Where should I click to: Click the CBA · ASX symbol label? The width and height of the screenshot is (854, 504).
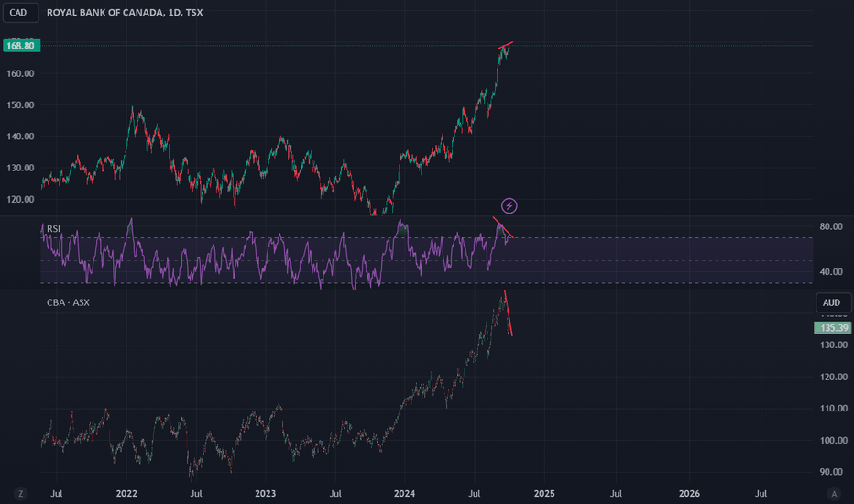[68, 302]
